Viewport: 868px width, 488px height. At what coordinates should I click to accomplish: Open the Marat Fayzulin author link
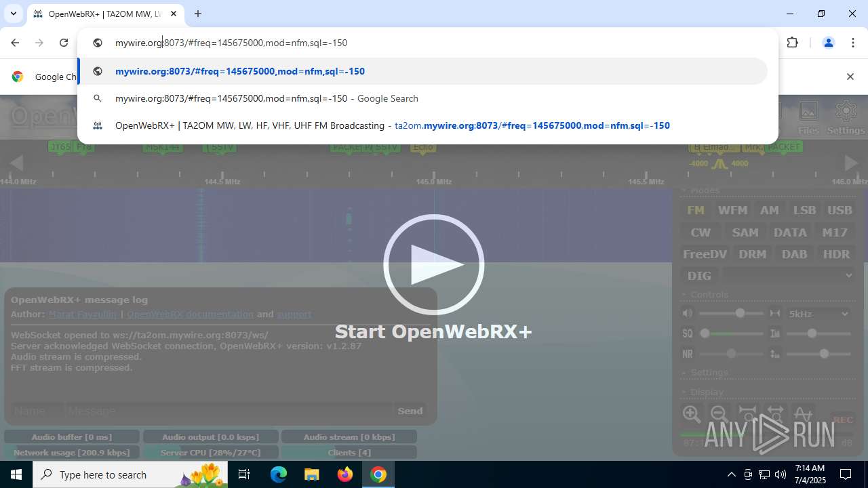[x=83, y=314]
